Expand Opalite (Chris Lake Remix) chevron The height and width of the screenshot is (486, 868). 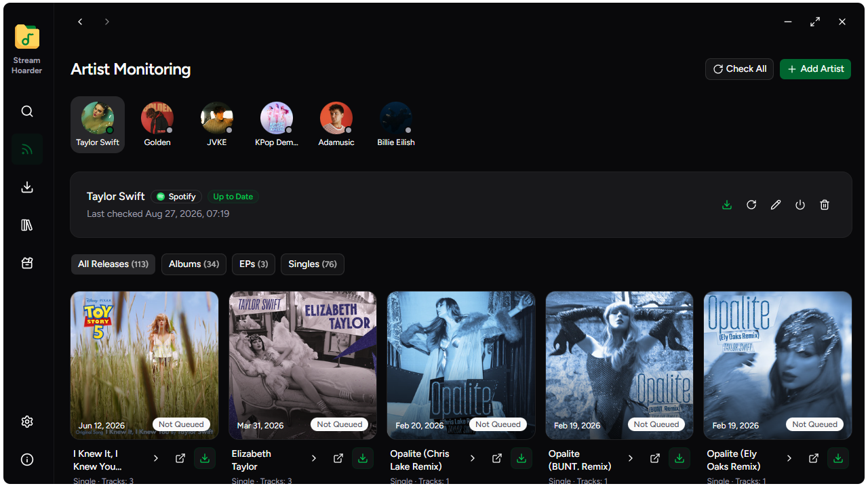(x=473, y=459)
